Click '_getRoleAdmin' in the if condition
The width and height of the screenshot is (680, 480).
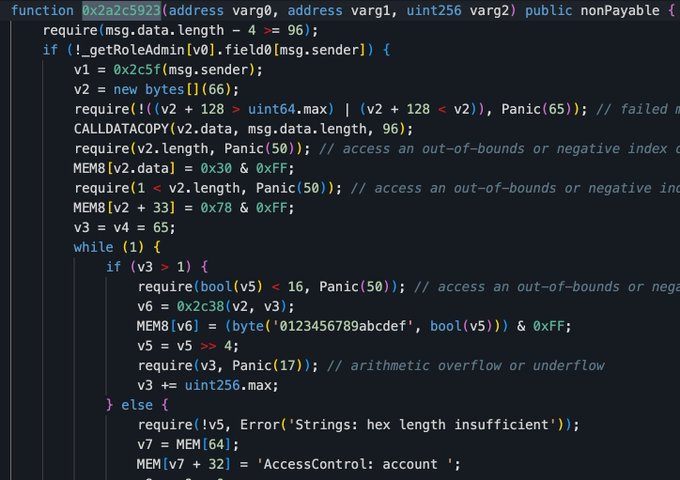coord(134,50)
